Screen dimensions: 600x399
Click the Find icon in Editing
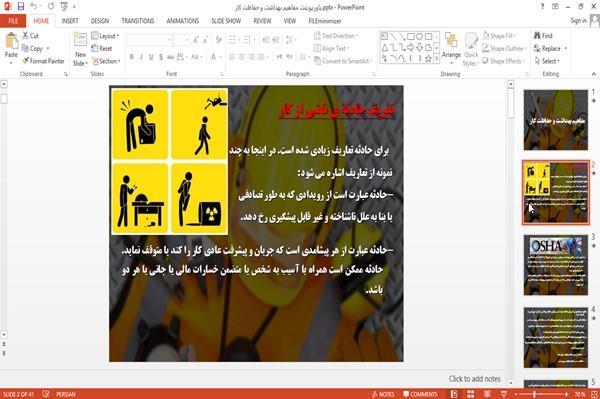click(x=543, y=36)
